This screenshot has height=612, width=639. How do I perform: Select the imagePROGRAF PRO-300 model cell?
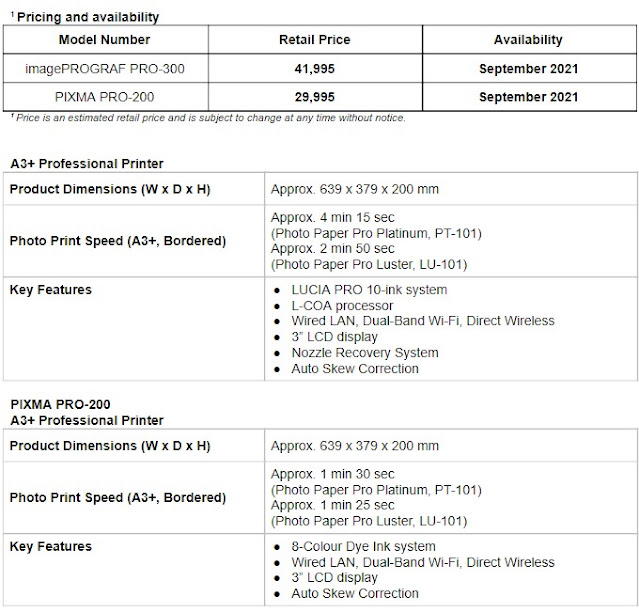coord(105,68)
